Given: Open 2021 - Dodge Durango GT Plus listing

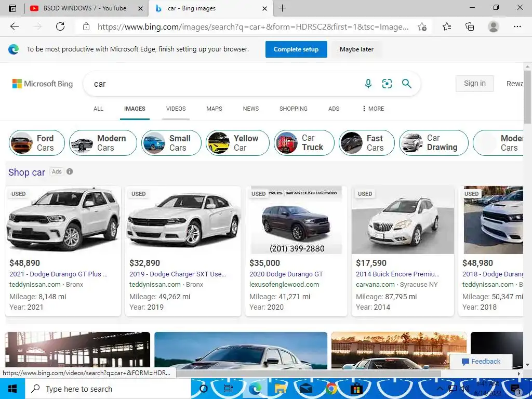Looking at the screenshot, I should click(x=58, y=274).
